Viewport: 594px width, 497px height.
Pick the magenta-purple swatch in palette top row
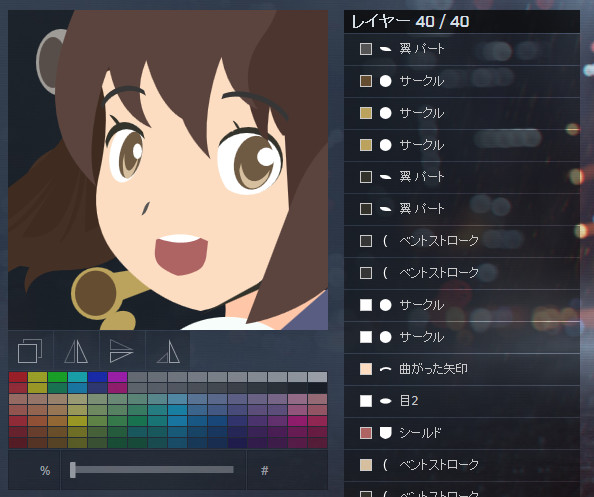click(117, 377)
